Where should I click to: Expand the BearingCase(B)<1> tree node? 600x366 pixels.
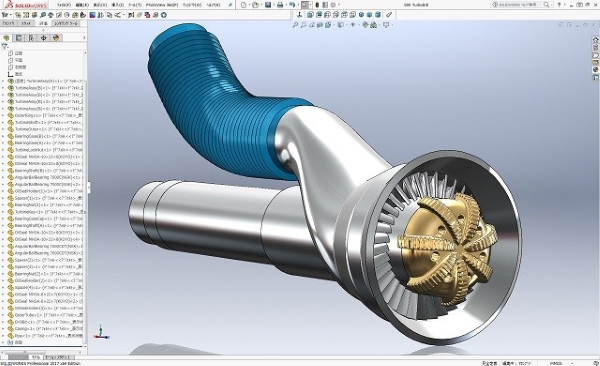click(3, 136)
